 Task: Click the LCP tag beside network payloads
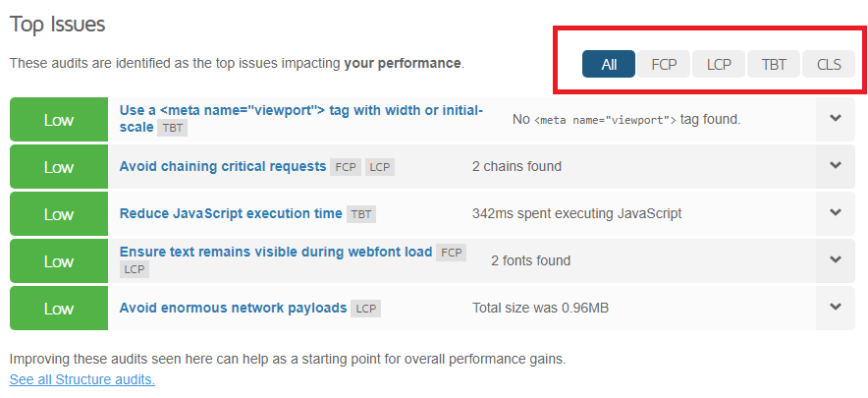tap(365, 309)
